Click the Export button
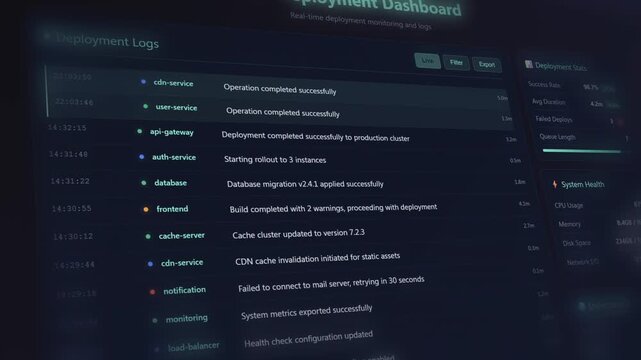641x360 pixels. 486,65
